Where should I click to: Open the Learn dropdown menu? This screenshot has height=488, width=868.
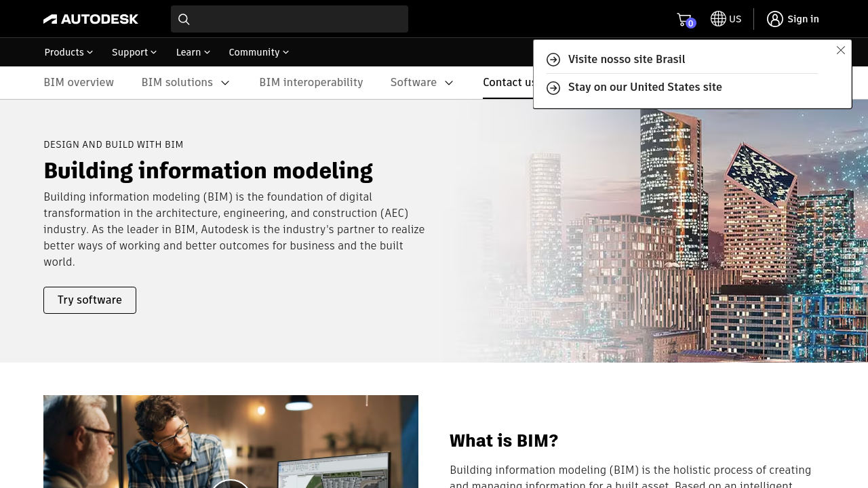click(x=193, y=52)
